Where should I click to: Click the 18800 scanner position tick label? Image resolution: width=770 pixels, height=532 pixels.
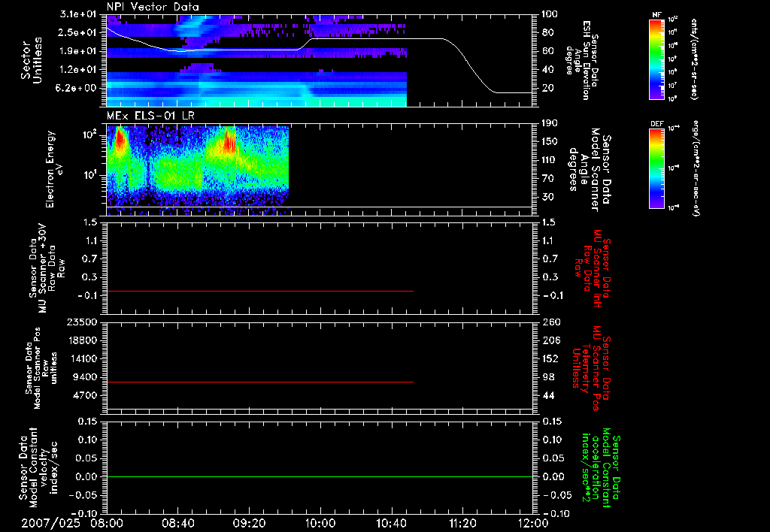pyautogui.click(x=84, y=340)
